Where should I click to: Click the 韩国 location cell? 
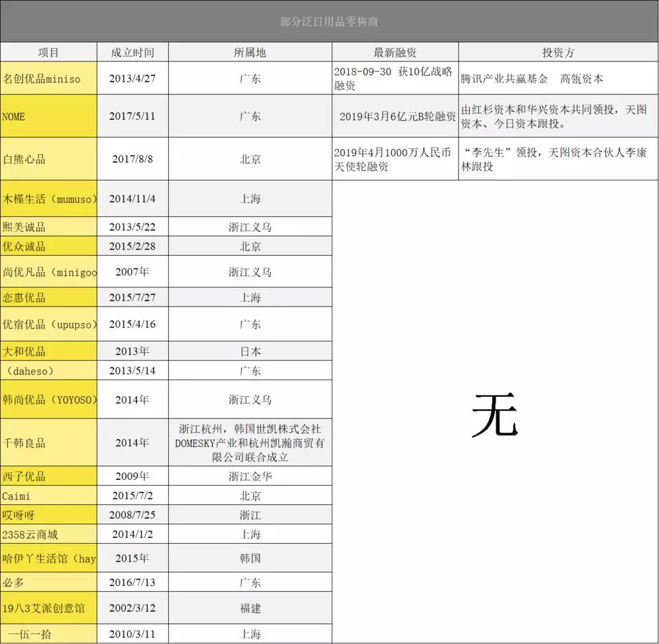250,558
